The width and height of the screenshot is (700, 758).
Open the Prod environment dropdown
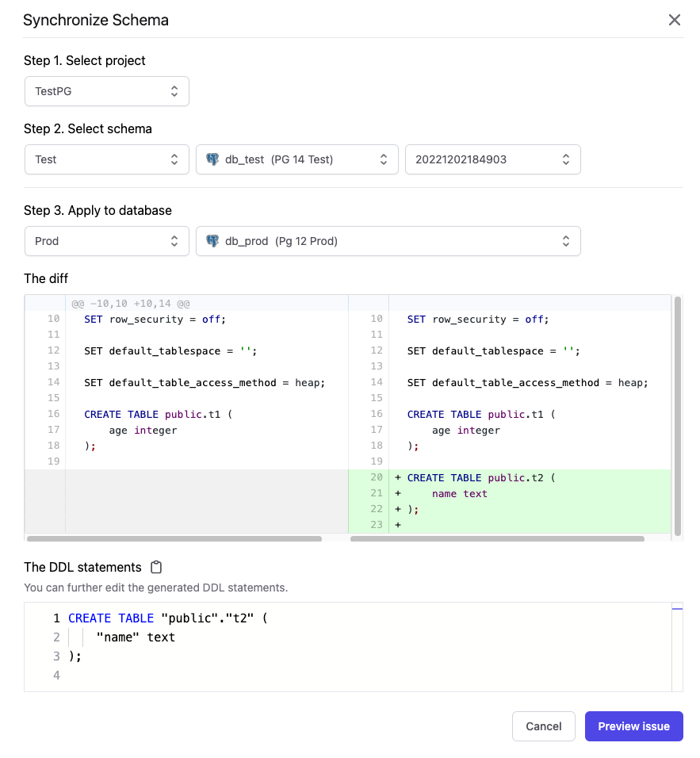pyautogui.click(x=107, y=241)
